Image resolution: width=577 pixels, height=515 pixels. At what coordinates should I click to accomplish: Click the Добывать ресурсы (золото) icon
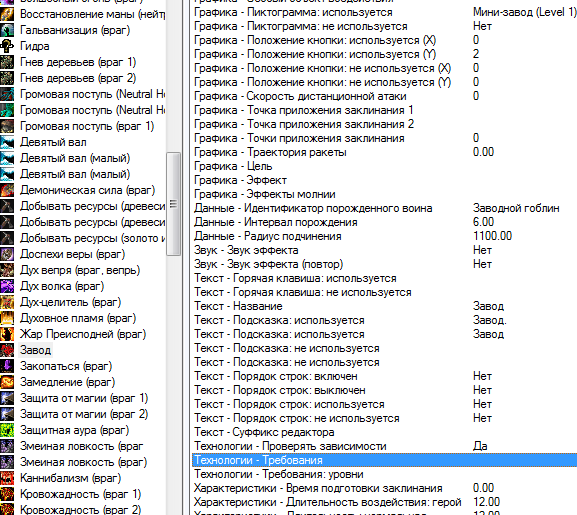pos(7,238)
